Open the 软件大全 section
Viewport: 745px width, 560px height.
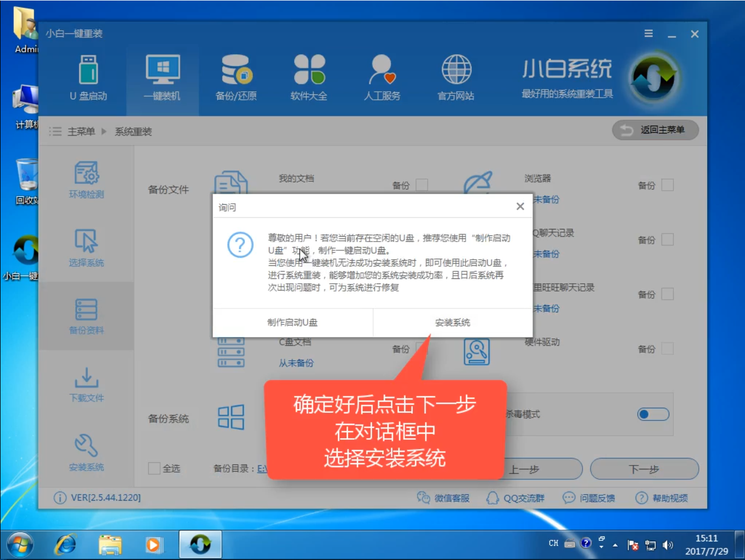pyautogui.click(x=309, y=78)
